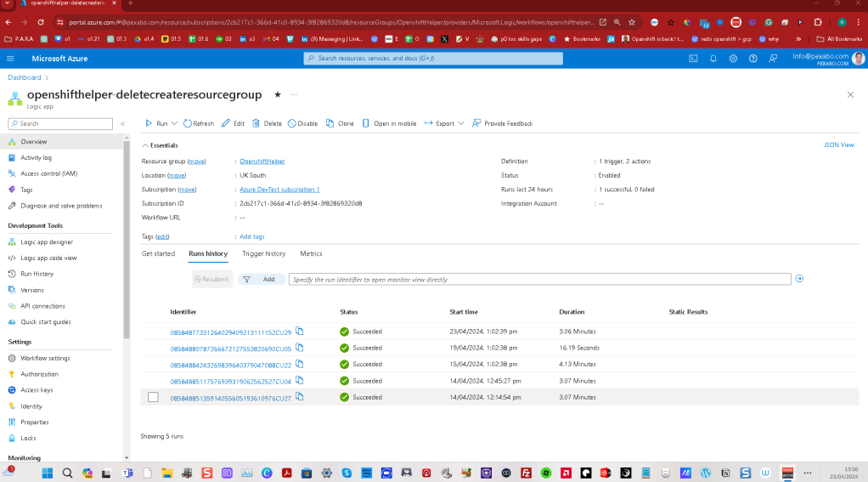Screen dimensions: 868x482
Task: Switch to the Trigger history tab
Action: [263, 253]
